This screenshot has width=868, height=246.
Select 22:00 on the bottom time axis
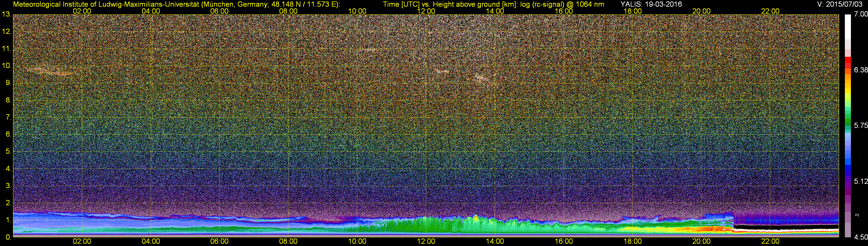tap(770, 241)
